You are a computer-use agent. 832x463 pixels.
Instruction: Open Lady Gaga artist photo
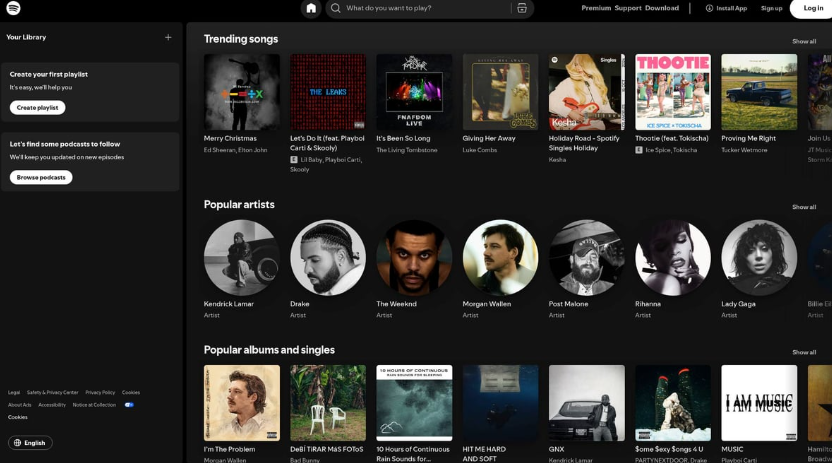pyautogui.click(x=759, y=258)
